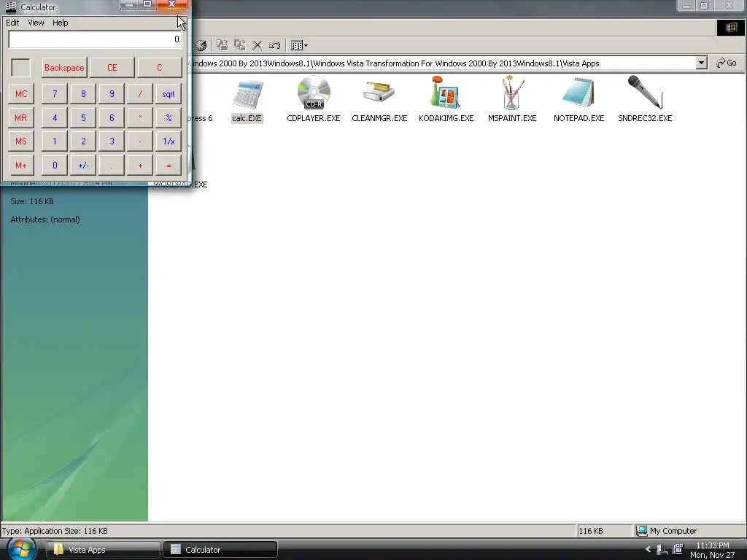Image resolution: width=747 pixels, height=560 pixels.
Task: Click the History toolbar icon in Explorer
Action: click(x=201, y=45)
